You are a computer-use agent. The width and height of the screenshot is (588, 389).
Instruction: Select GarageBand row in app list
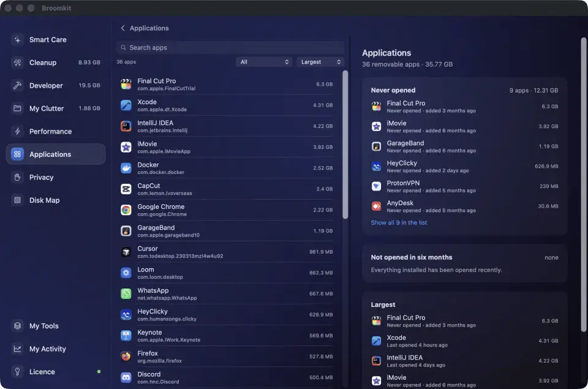227,231
